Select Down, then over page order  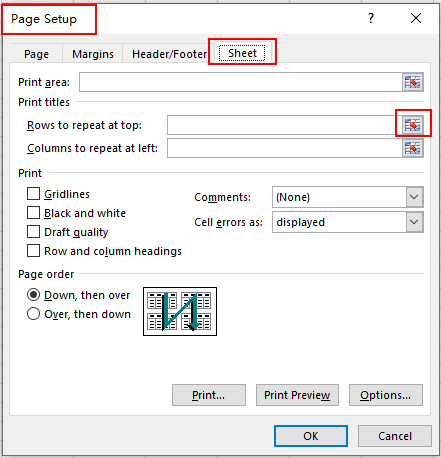(33, 295)
